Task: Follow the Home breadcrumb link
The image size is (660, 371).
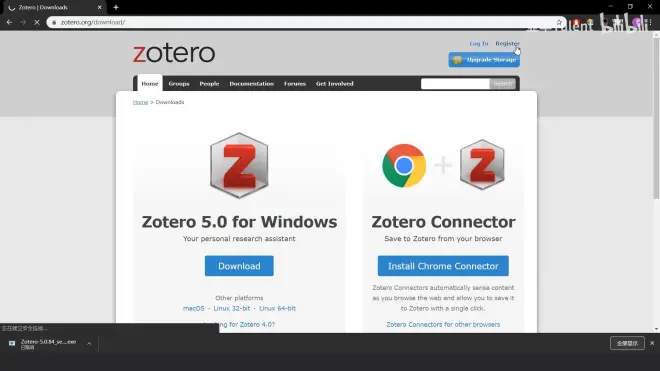Action: pyautogui.click(x=140, y=102)
